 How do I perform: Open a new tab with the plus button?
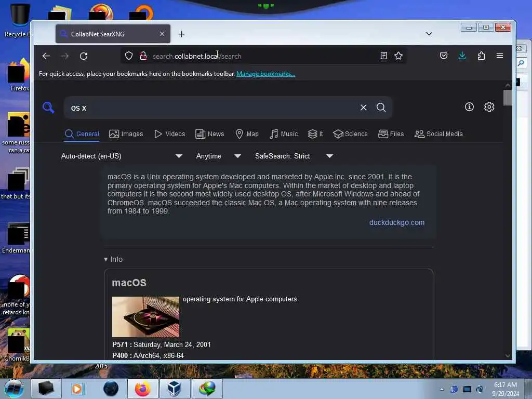181,34
